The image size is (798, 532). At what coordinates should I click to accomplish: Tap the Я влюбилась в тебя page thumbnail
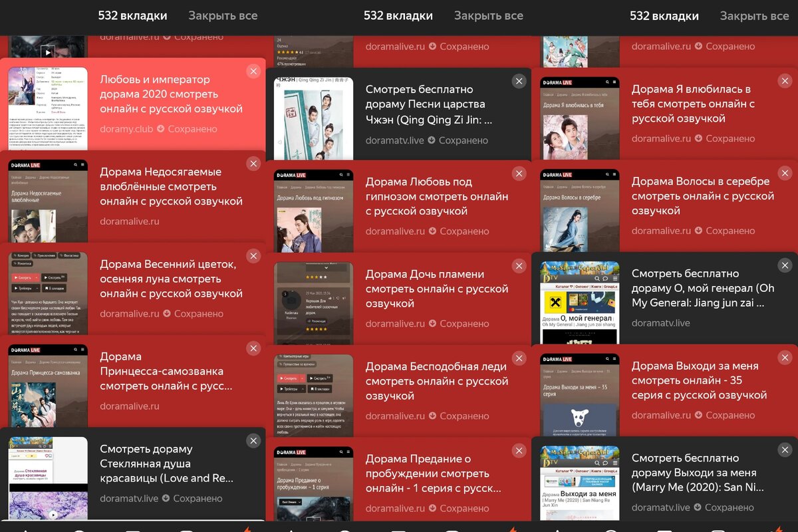580,118
